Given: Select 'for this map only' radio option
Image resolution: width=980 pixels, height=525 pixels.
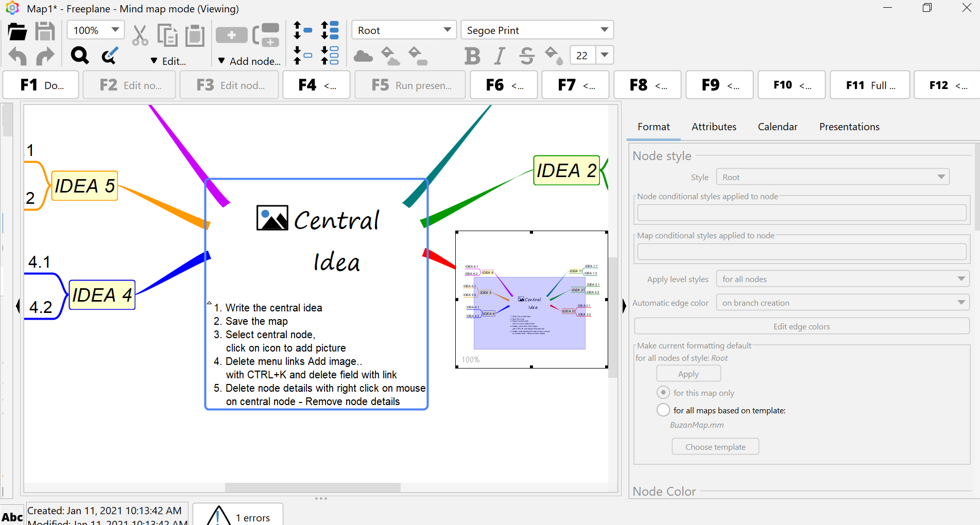Looking at the screenshot, I should click(663, 392).
